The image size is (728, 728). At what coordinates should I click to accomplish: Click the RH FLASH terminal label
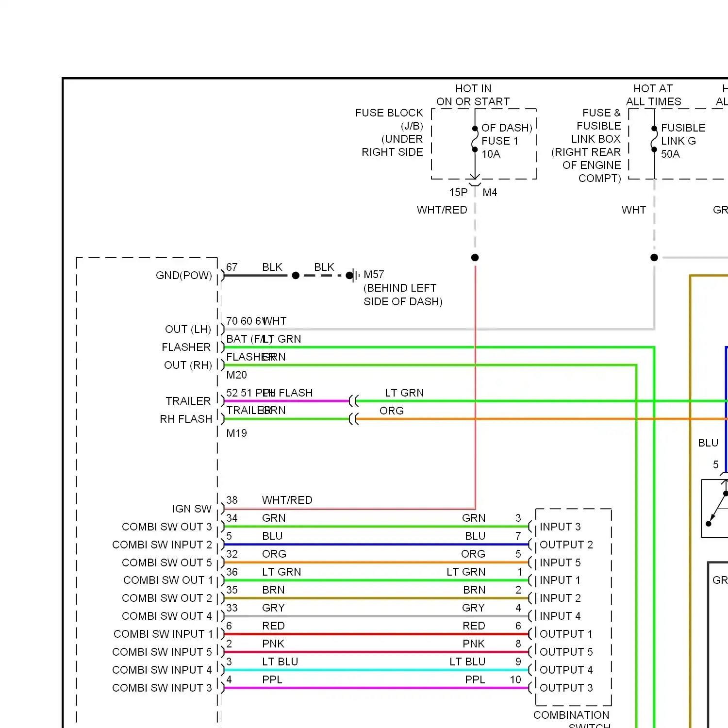point(186,419)
